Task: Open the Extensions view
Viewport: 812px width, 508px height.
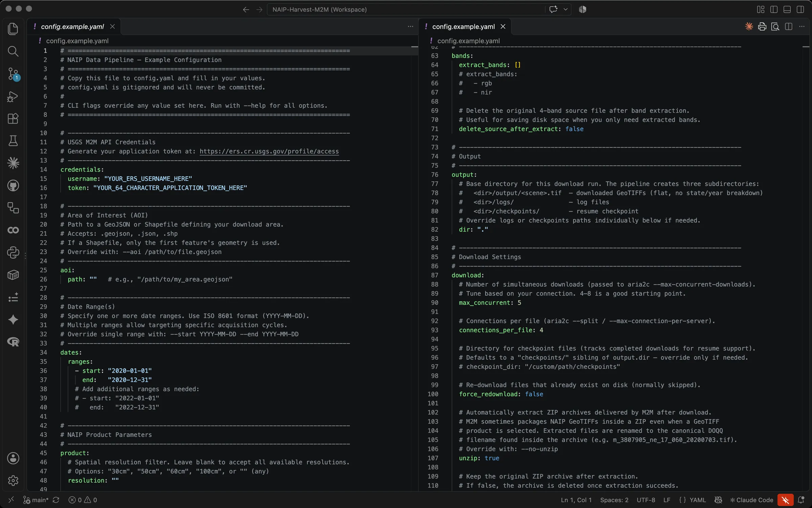Action: [x=13, y=119]
